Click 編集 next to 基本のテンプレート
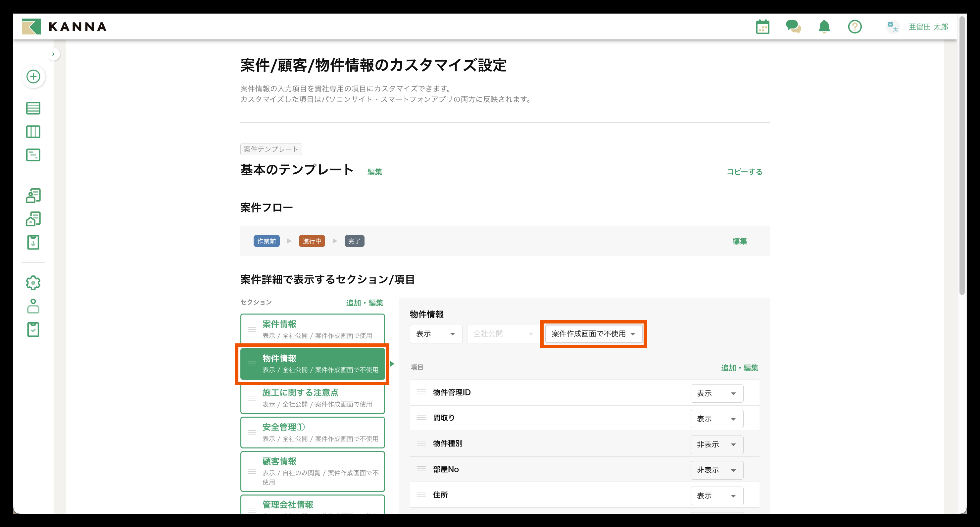Viewport: 980px width, 527px height. pos(374,172)
